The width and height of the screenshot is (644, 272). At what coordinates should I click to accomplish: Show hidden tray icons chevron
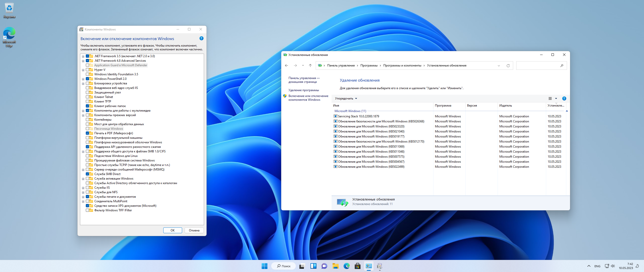click(589, 266)
